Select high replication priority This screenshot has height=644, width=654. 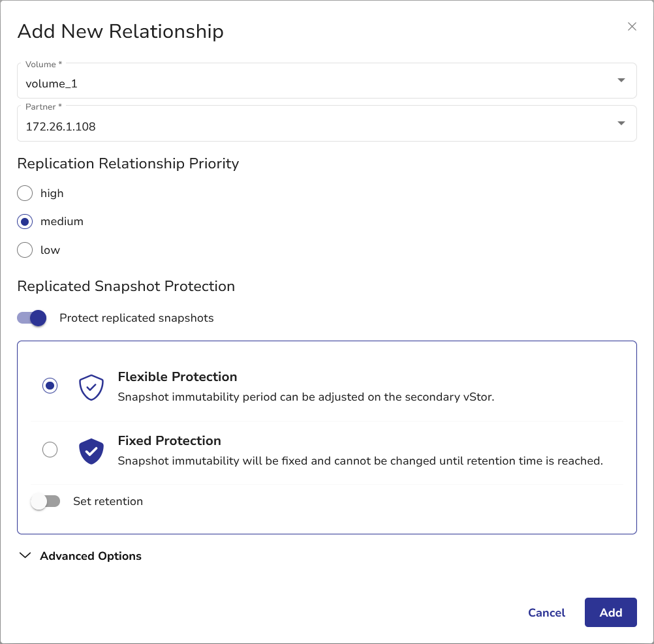pyautogui.click(x=25, y=193)
